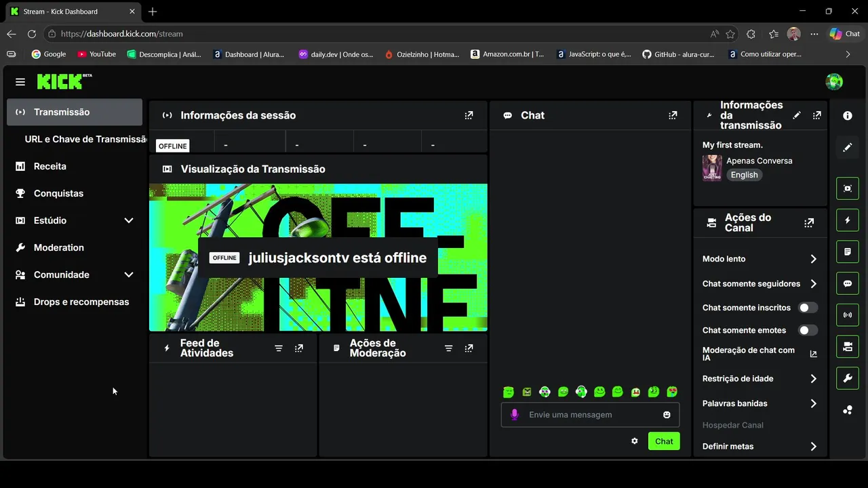Toggle the stream preview panel icon in right rail
The width and height of the screenshot is (868, 488).
point(848,188)
